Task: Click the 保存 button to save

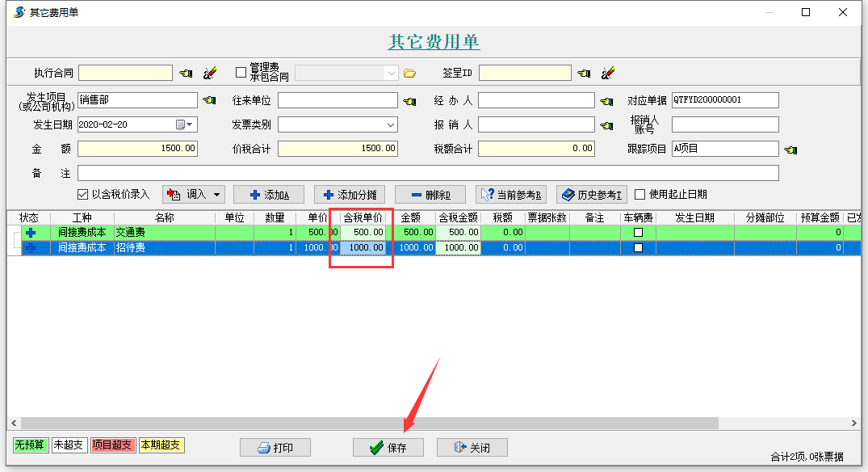Action: tap(388, 447)
